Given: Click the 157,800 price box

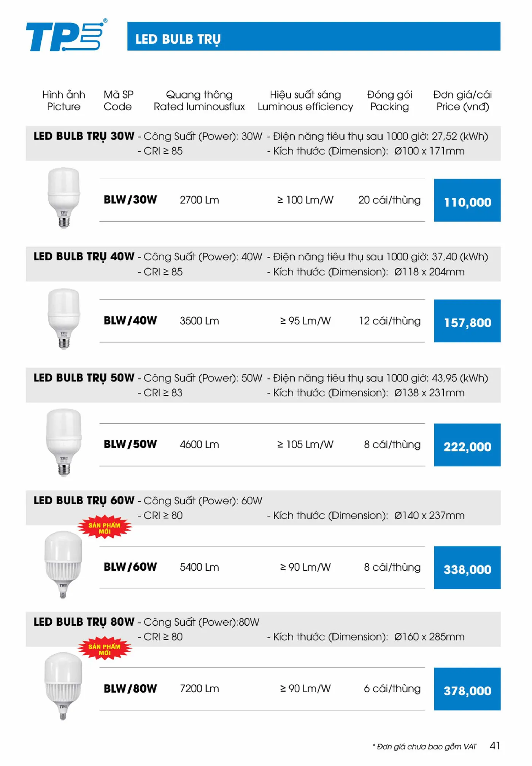Looking at the screenshot, I should pos(467,321).
